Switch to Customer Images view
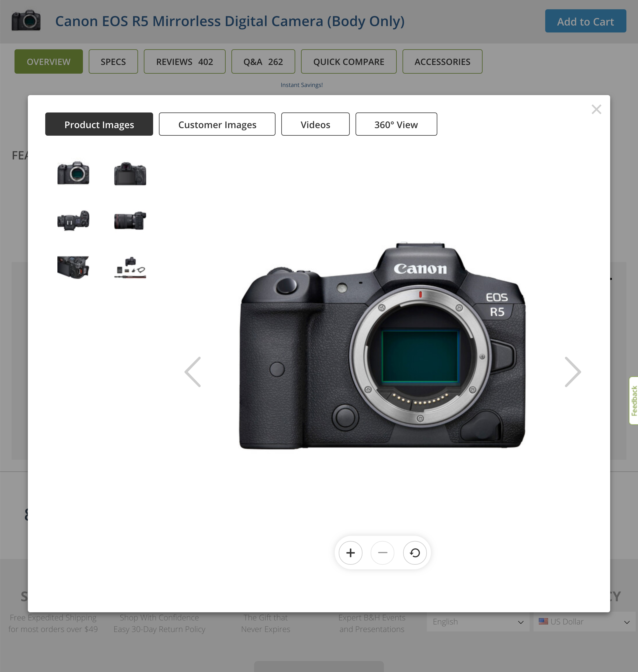 click(217, 124)
